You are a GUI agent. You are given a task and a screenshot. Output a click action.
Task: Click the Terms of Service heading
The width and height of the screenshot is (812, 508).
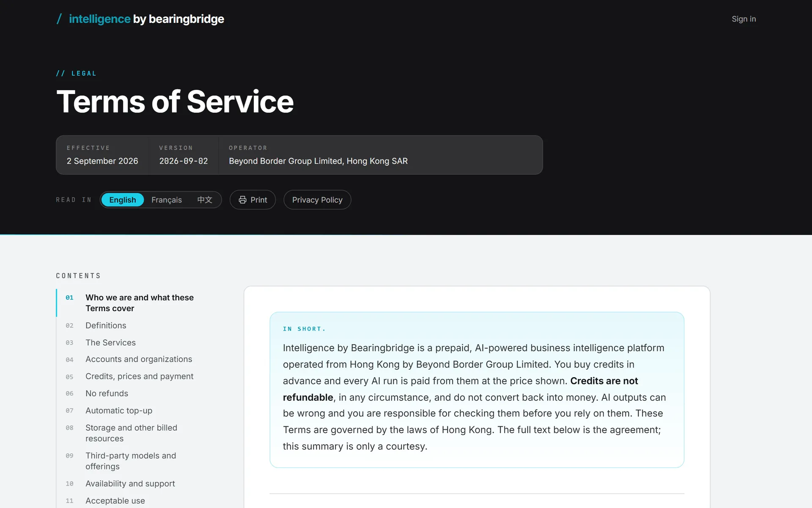(x=175, y=102)
